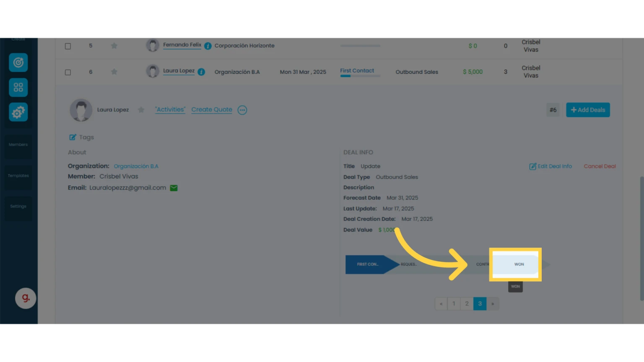Click Laura Lopez avatar in row 6
This screenshot has width=644, height=362.
pos(153,71)
